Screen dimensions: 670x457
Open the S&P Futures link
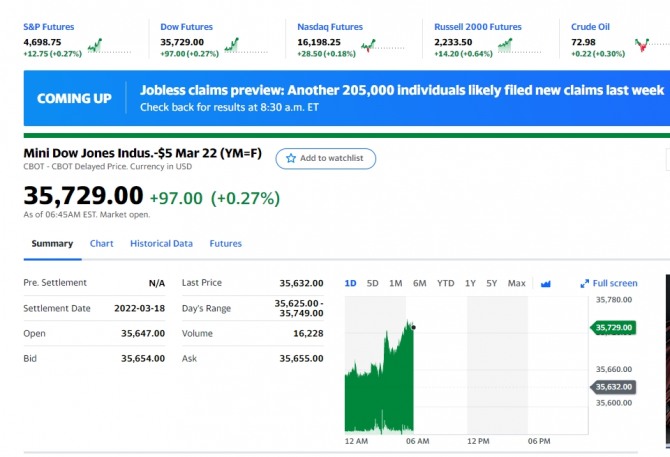(49, 27)
